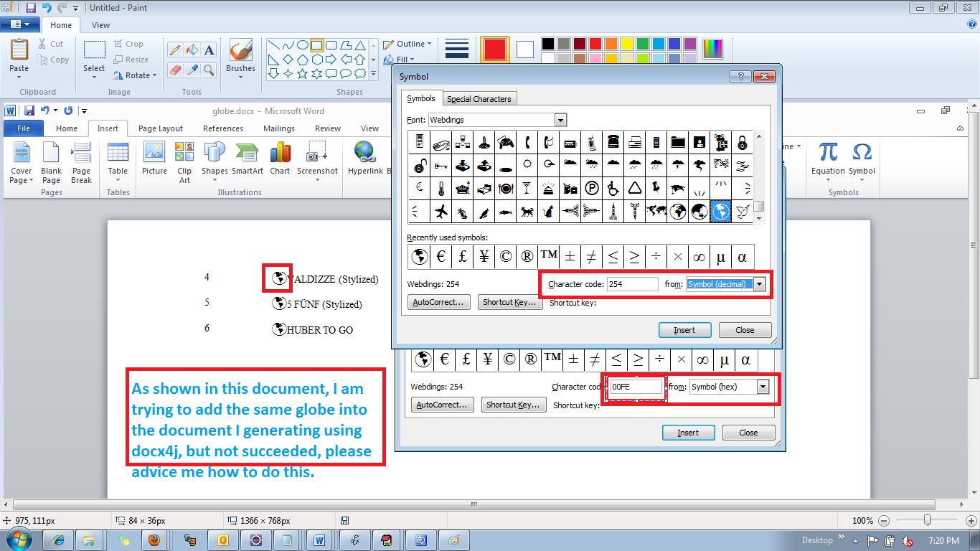The height and width of the screenshot is (551, 980).
Task: Click Word's Equation pi icon
Action: click(x=828, y=151)
